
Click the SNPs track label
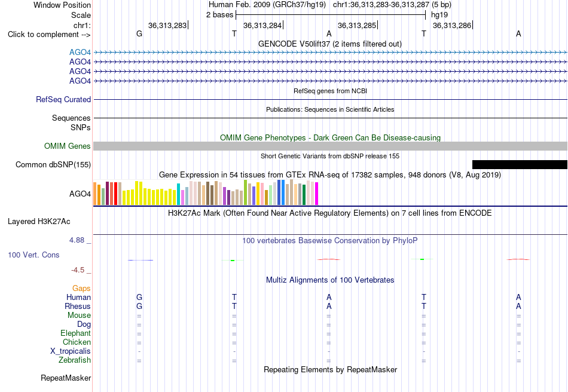point(81,127)
